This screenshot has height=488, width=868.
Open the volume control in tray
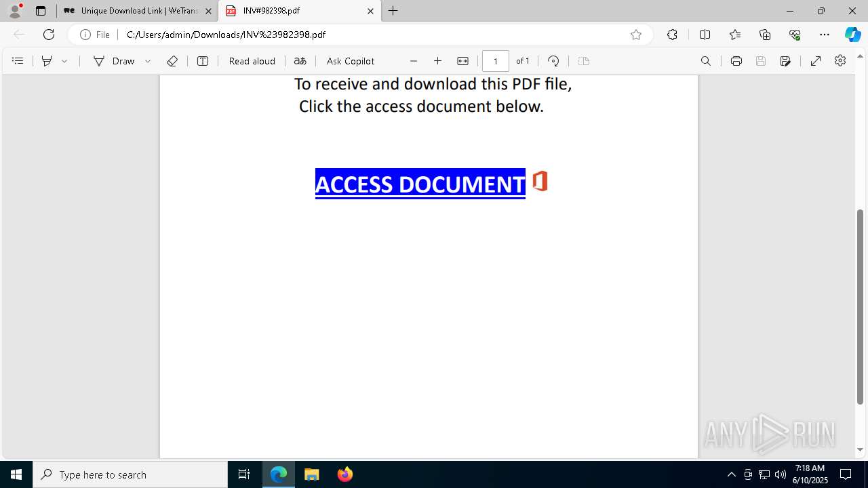(781, 474)
